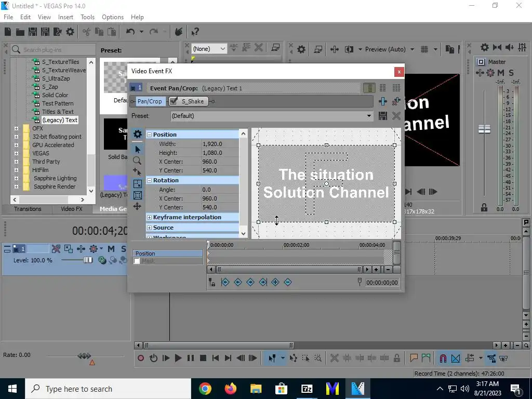The height and width of the screenshot is (399, 532).
Task: Toggle Enable Snapping icon in Pan/Crop sidebar
Action: point(137,183)
